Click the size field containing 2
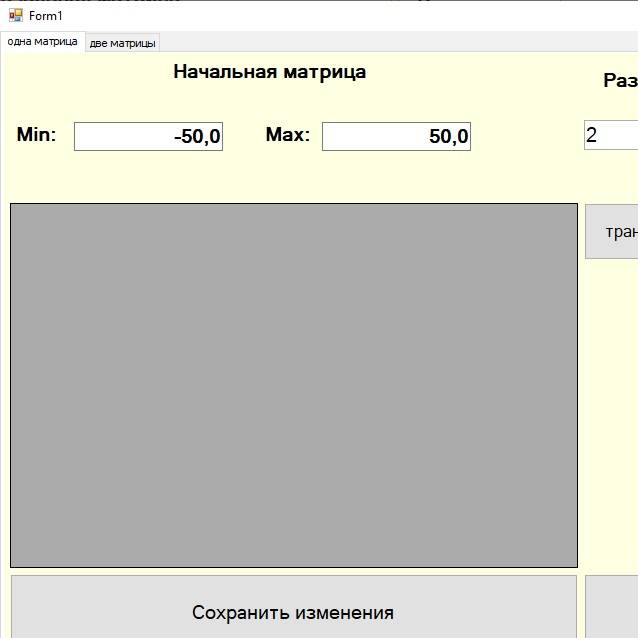Viewport: 638px width, 638px height. tap(611, 135)
